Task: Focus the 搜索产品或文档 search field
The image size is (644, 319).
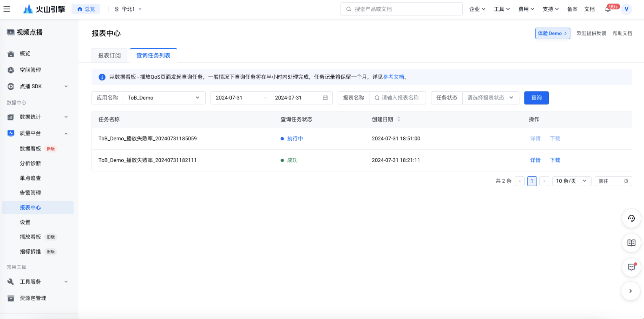Action: pos(401,9)
